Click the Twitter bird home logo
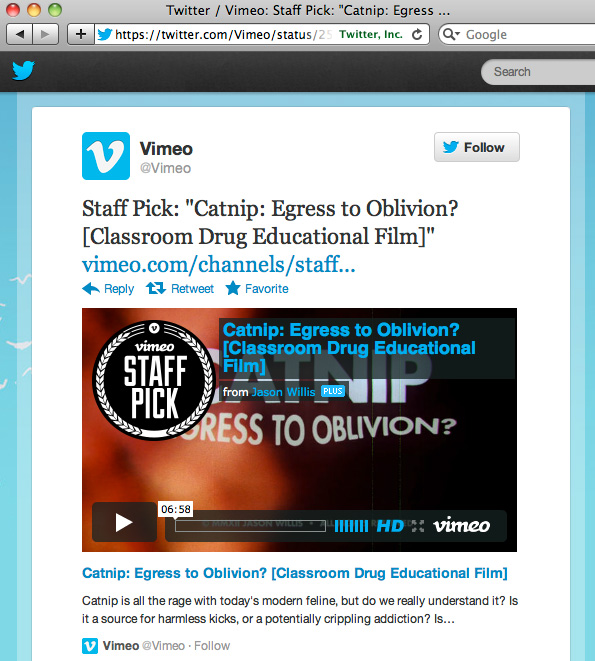 (23, 70)
